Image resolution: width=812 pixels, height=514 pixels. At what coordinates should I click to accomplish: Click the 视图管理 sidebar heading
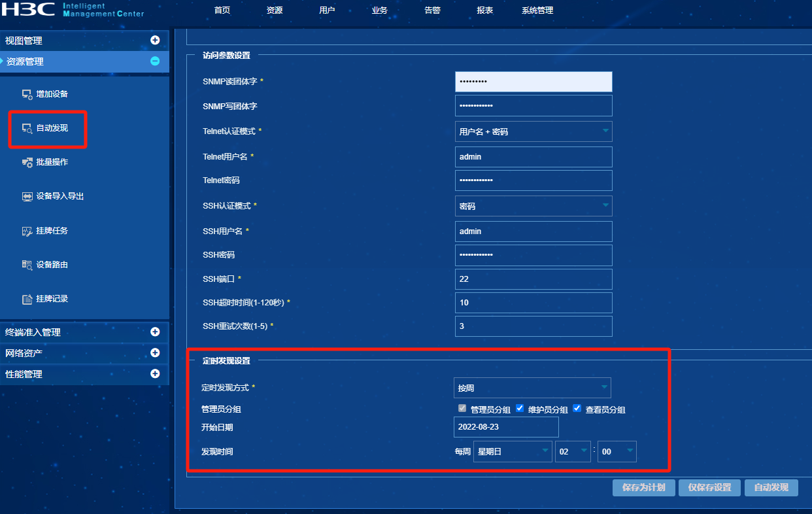pos(24,41)
